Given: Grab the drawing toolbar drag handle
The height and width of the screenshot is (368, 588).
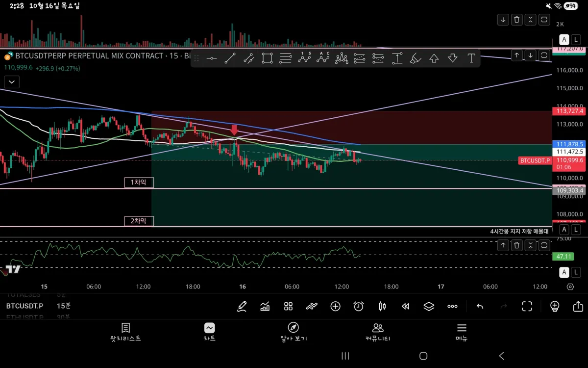Looking at the screenshot, I should (196, 58).
